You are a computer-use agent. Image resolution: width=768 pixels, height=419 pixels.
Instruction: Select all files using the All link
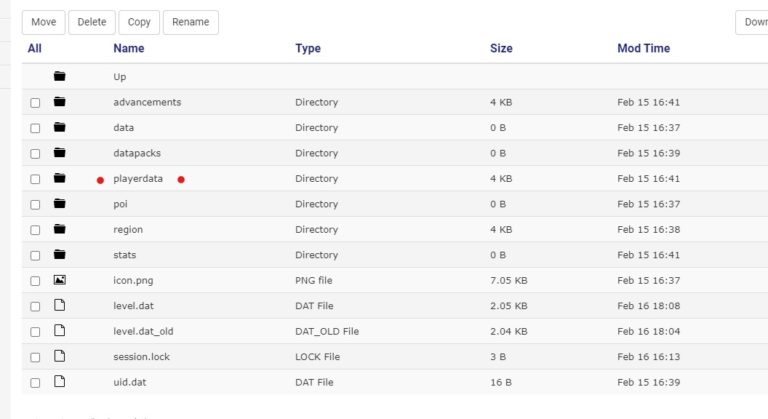click(x=35, y=48)
